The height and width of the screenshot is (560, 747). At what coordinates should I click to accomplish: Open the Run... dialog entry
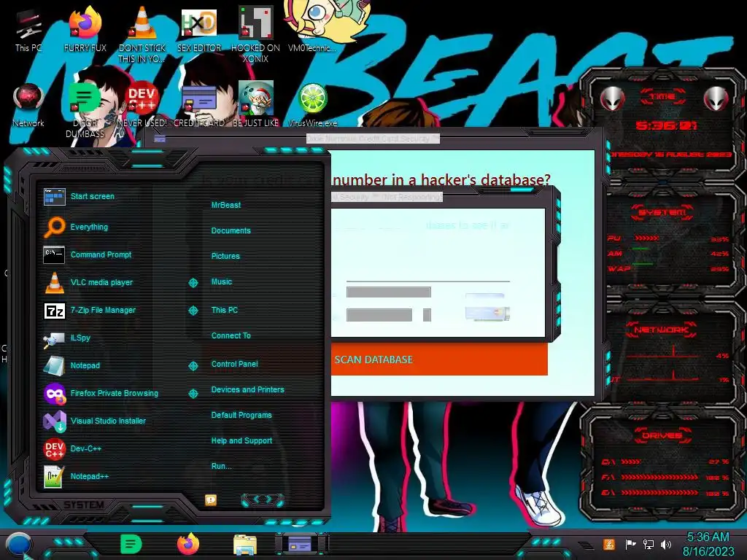click(221, 466)
